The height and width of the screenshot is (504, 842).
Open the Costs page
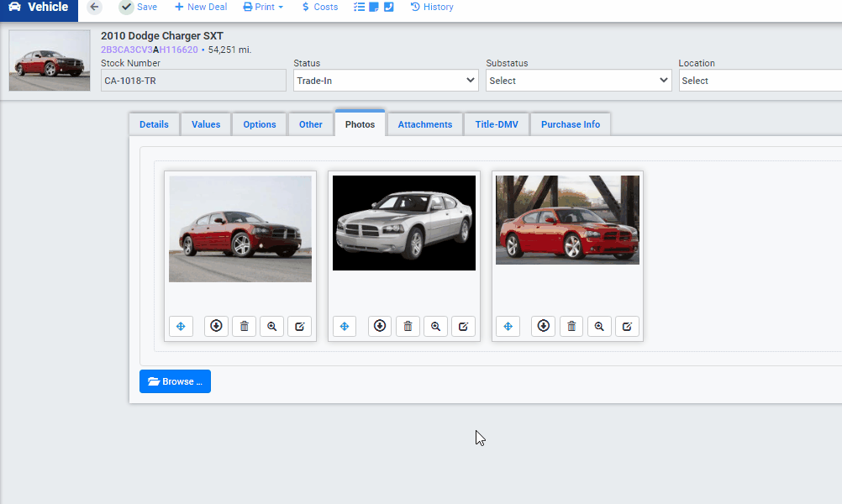point(320,7)
